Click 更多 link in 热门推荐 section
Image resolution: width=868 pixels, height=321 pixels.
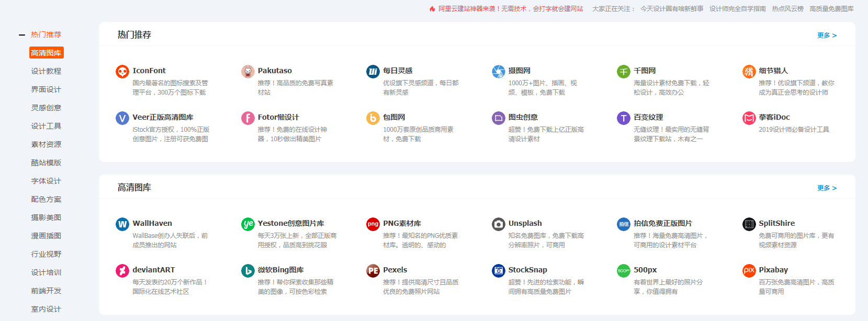pos(827,36)
